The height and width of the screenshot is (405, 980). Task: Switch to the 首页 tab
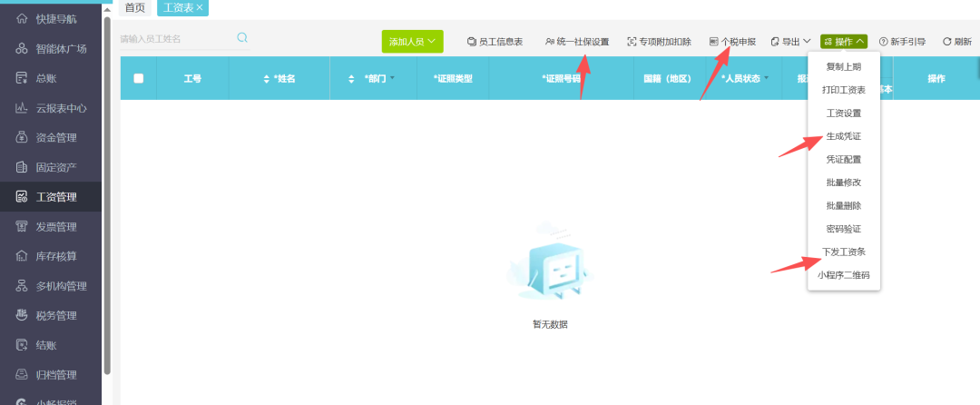(135, 7)
